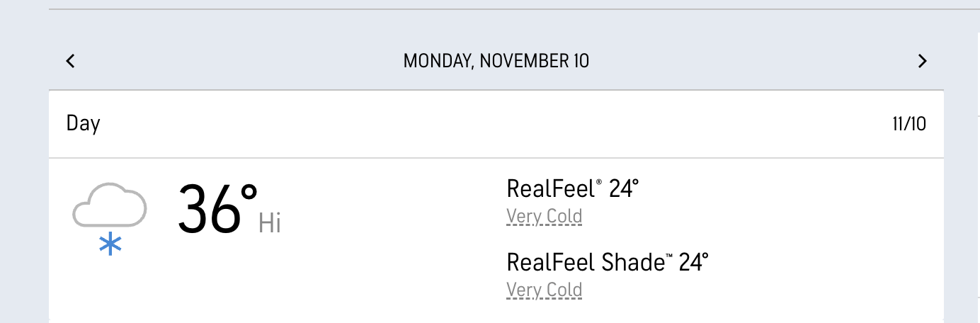
Task: Click the snowy cloud weather icon
Action: 109,216
